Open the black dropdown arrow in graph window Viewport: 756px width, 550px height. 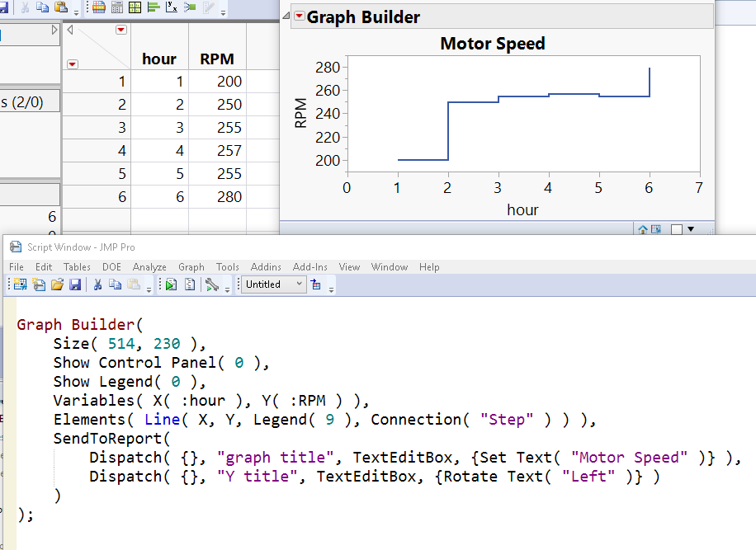(691, 229)
